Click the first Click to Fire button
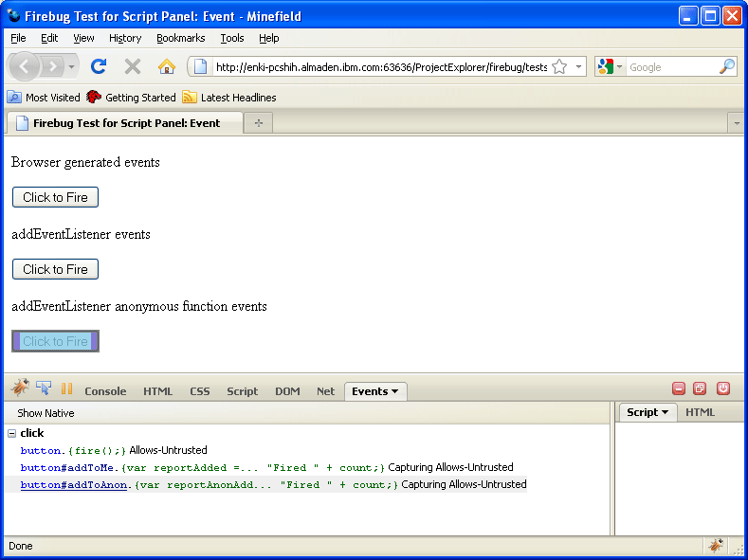748x560 pixels. 55,197
